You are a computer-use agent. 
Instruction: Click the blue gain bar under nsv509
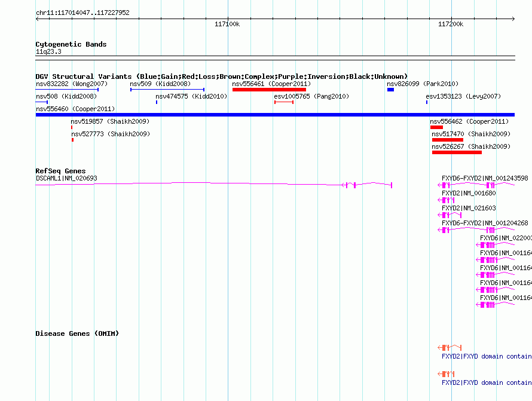[167, 90]
